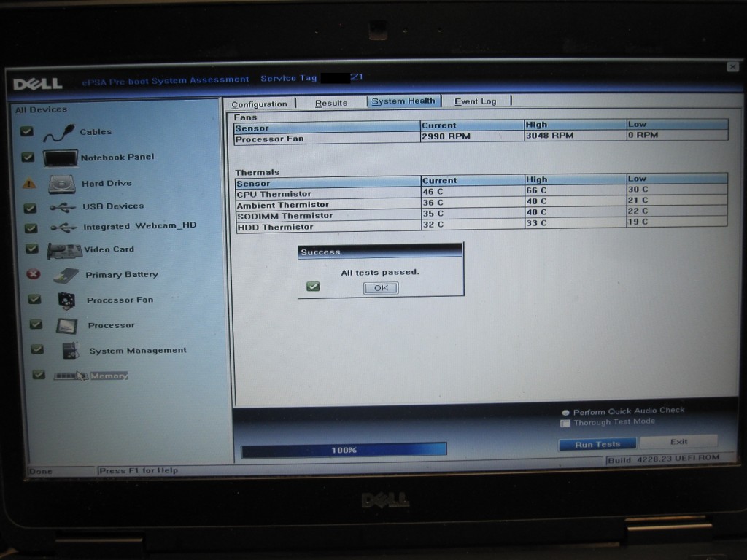Click the Primary Battery red error icon
The height and width of the screenshot is (560, 747).
click(x=34, y=274)
